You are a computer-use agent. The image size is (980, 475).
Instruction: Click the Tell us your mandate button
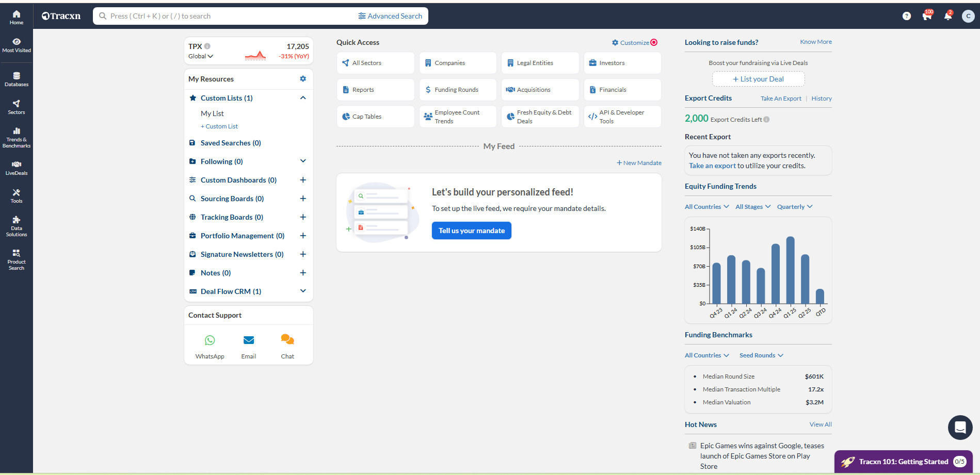471,231
